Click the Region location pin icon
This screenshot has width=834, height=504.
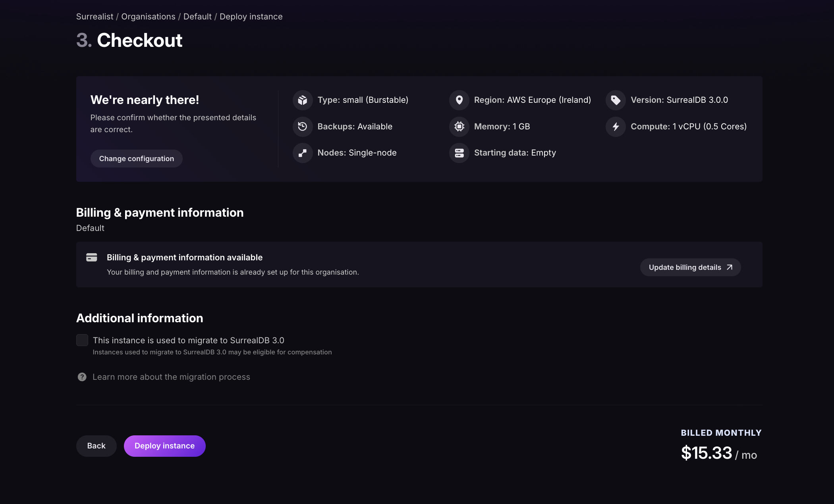click(459, 100)
